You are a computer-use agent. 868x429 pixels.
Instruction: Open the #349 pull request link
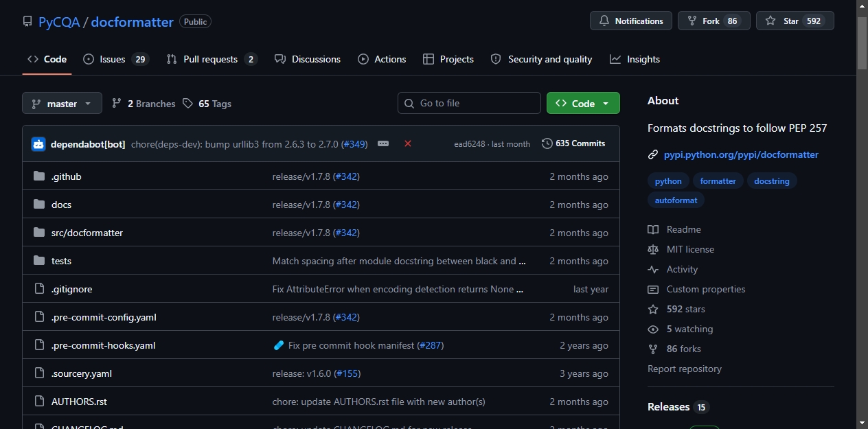(x=353, y=144)
